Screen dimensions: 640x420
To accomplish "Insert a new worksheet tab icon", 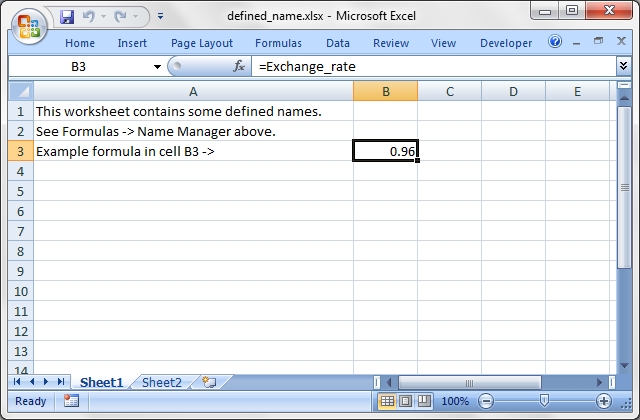I will coord(209,382).
